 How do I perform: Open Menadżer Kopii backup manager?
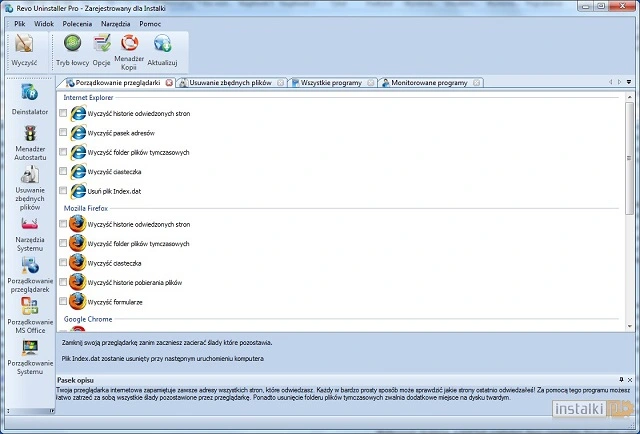[x=129, y=45]
